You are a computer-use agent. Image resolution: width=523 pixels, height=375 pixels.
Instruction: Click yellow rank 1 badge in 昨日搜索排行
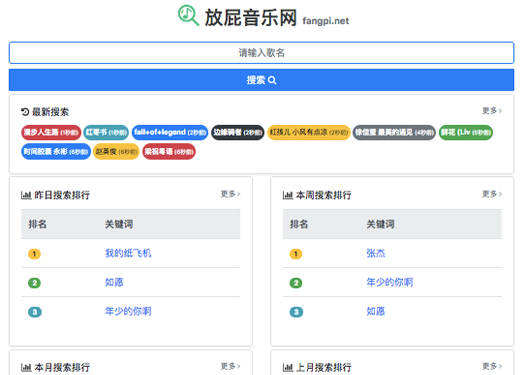pyautogui.click(x=34, y=254)
